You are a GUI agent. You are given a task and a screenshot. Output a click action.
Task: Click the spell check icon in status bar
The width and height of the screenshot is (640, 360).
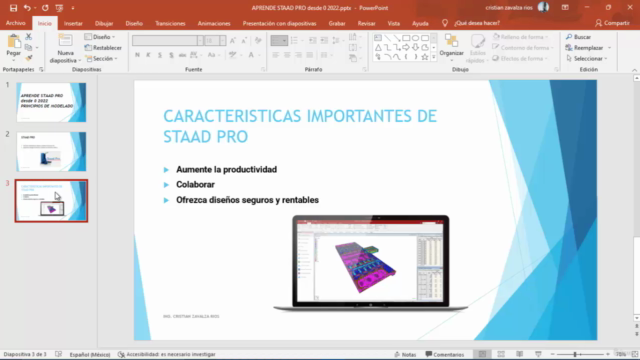click(x=58, y=354)
